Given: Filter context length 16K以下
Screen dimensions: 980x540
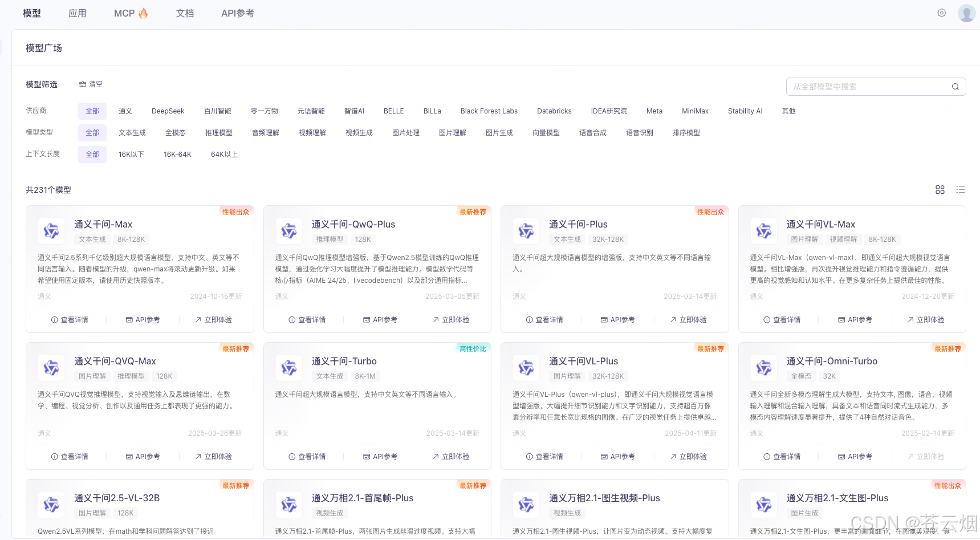Looking at the screenshot, I should click(131, 155).
